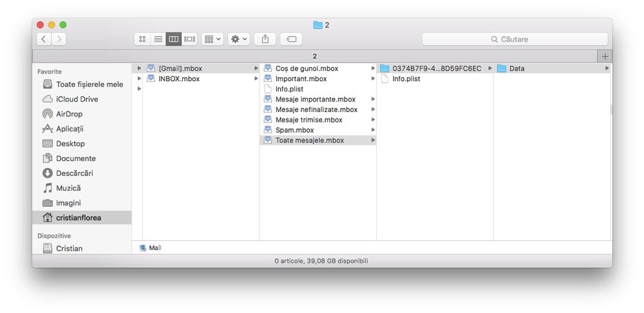This screenshot has width=644, height=313.
Task: Switch to column view
Action: 173,39
